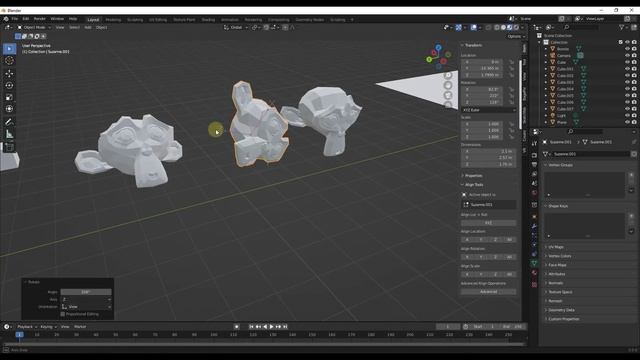This screenshot has width=640, height=360.
Task: Select the Scale tool
Action: (9, 97)
